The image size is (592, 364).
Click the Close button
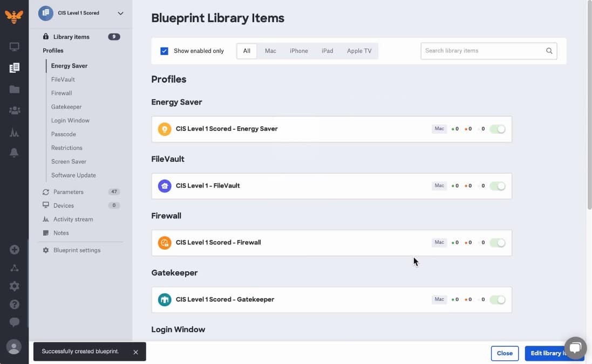(x=505, y=353)
